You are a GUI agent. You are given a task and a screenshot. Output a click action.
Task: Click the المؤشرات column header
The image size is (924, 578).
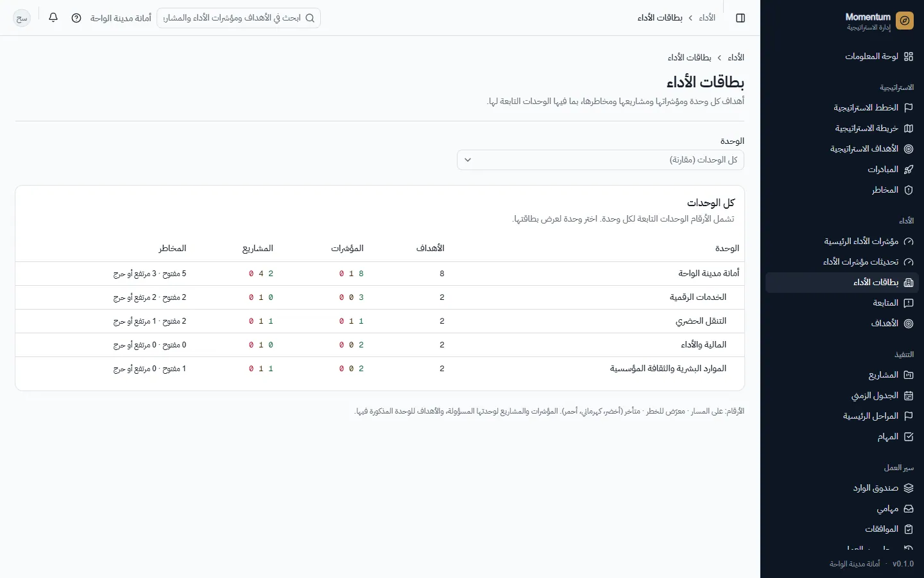pos(347,249)
